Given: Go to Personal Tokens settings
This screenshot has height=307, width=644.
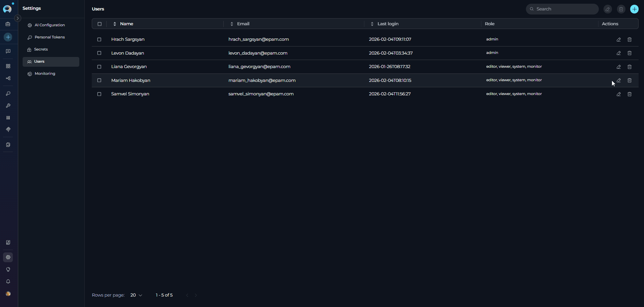Looking at the screenshot, I should click(50, 37).
